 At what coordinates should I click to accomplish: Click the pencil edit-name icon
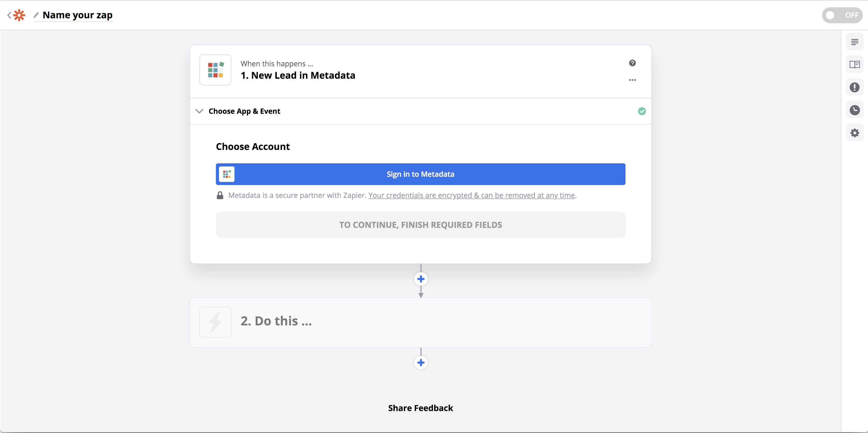pos(36,15)
